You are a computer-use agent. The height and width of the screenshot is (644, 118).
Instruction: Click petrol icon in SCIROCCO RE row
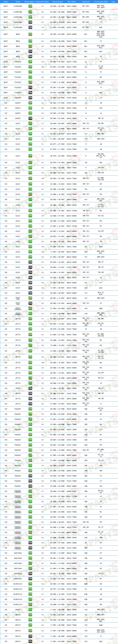pos(30,604)
